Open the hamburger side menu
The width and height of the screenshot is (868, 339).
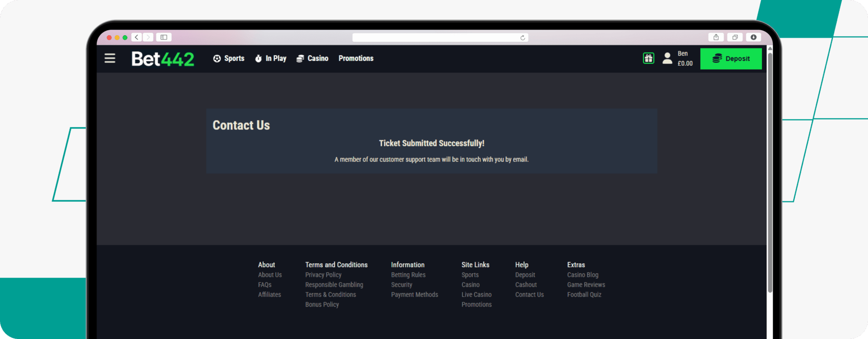(110, 58)
